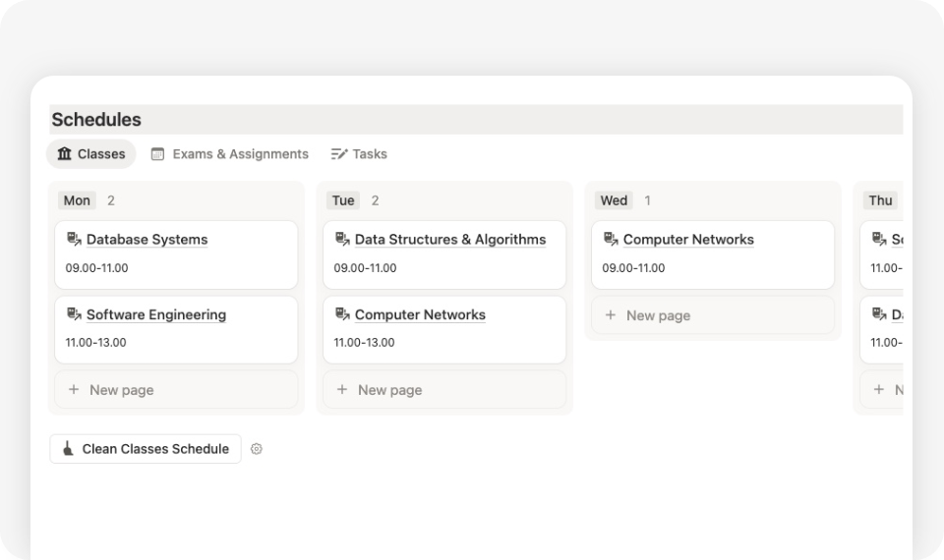Click the page icon on Tuesday's Computer Networks card
The height and width of the screenshot is (560, 944).
342,314
